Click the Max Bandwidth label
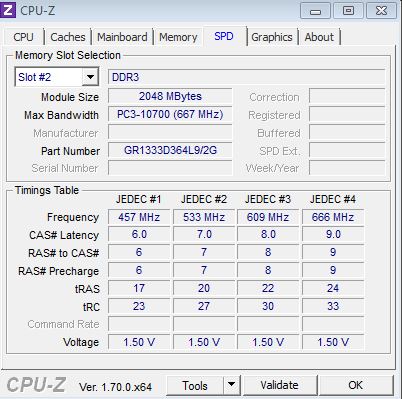 pyautogui.click(x=61, y=115)
